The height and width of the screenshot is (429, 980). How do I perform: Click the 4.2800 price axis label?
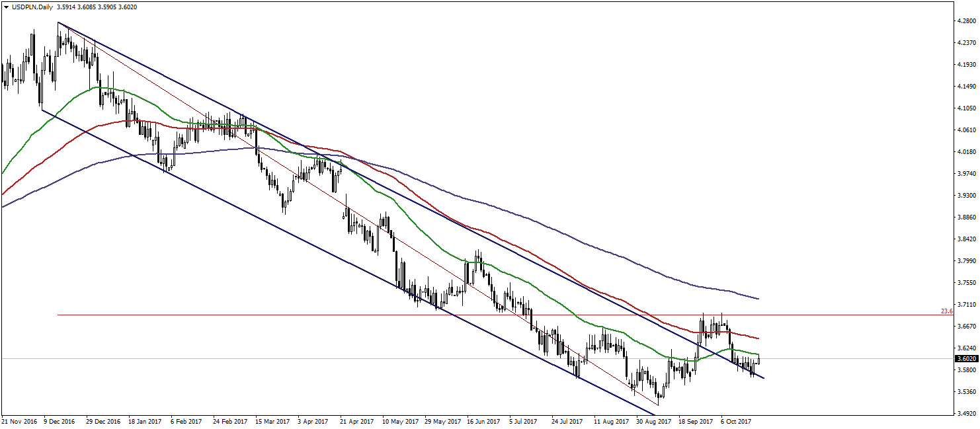pos(966,21)
